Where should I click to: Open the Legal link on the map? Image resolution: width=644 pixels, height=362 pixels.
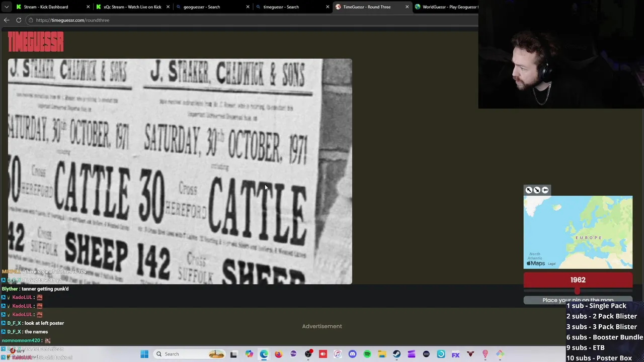pos(551,264)
